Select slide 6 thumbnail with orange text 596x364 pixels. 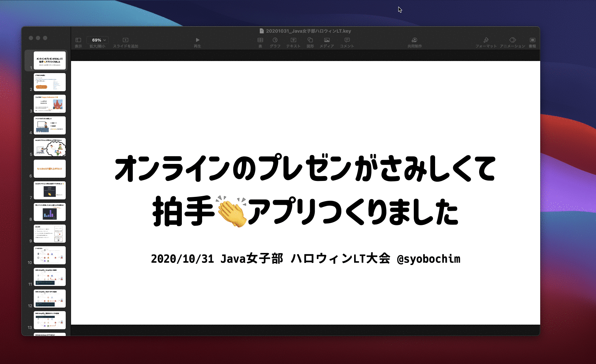click(x=50, y=169)
